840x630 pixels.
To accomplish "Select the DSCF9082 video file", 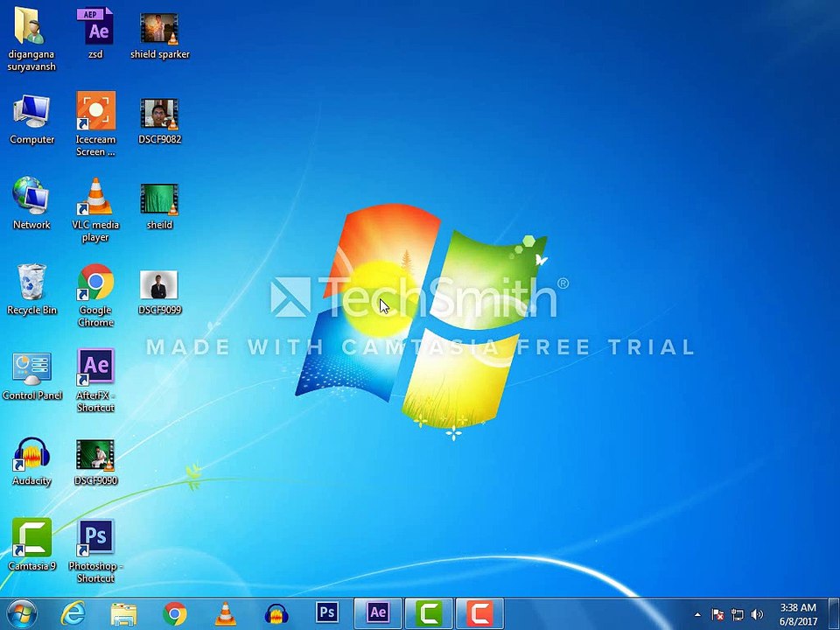I will (159, 121).
